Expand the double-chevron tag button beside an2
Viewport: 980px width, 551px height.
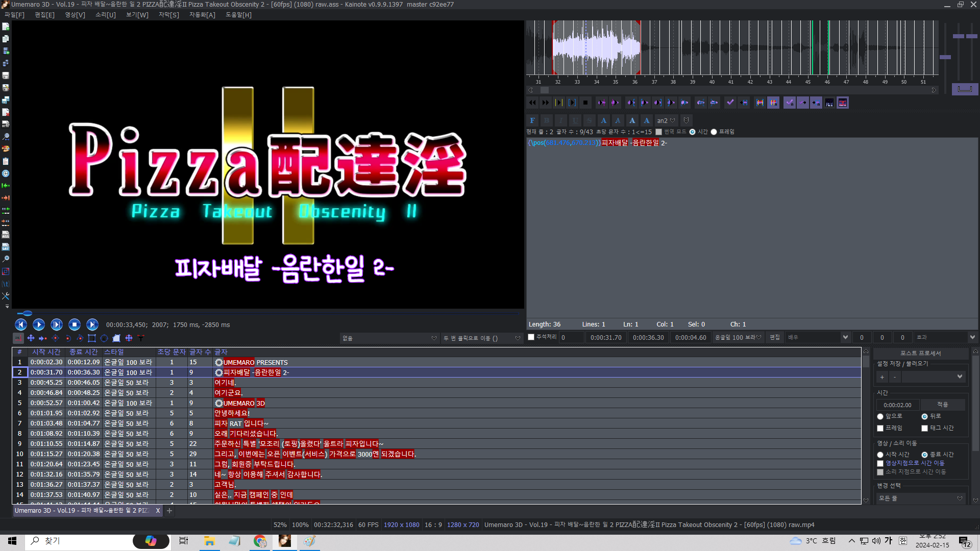point(687,120)
